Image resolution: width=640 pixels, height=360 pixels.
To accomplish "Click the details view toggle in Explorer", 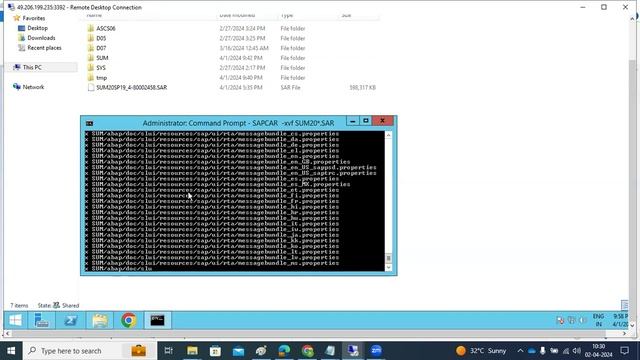I will click(624, 305).
